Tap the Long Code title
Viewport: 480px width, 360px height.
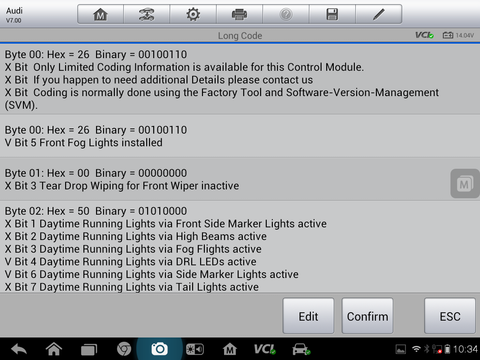(240, 36)
